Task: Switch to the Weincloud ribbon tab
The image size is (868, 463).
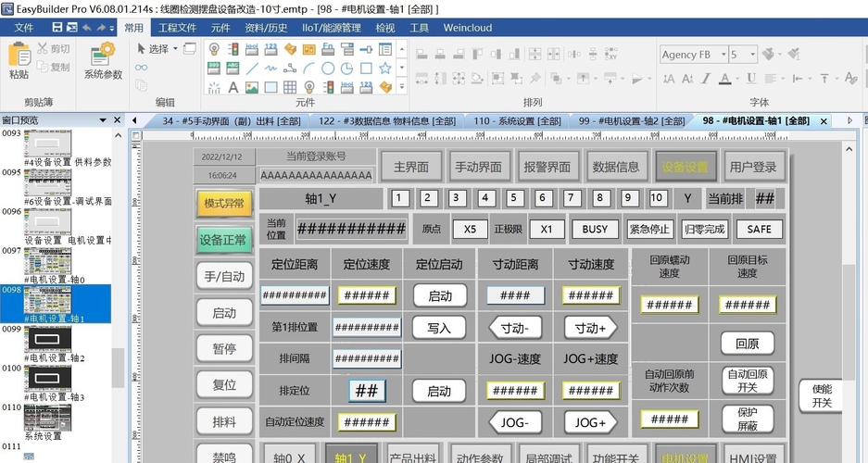Action: pos(467,27)
